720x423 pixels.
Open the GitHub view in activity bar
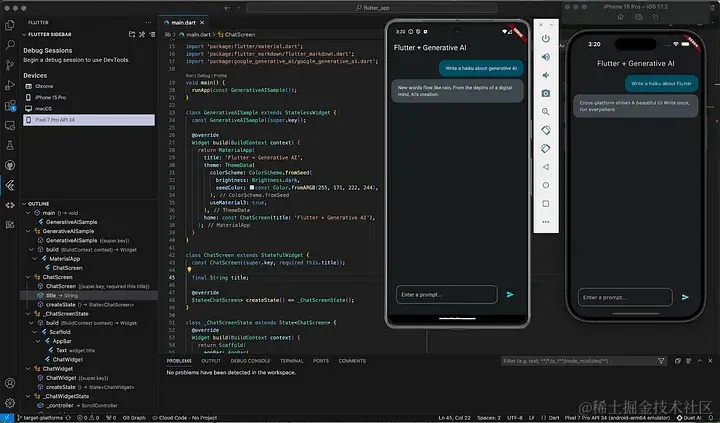click(10, 165)
